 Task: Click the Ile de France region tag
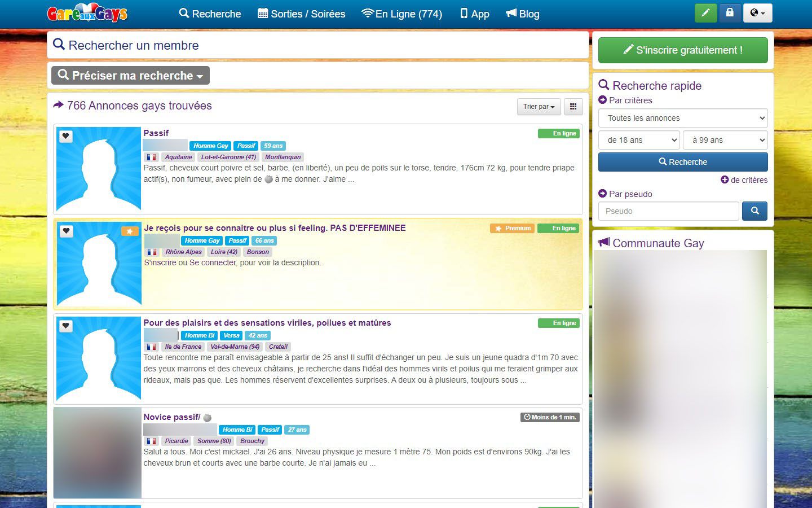pyautogui.click(x=183, y=347)
